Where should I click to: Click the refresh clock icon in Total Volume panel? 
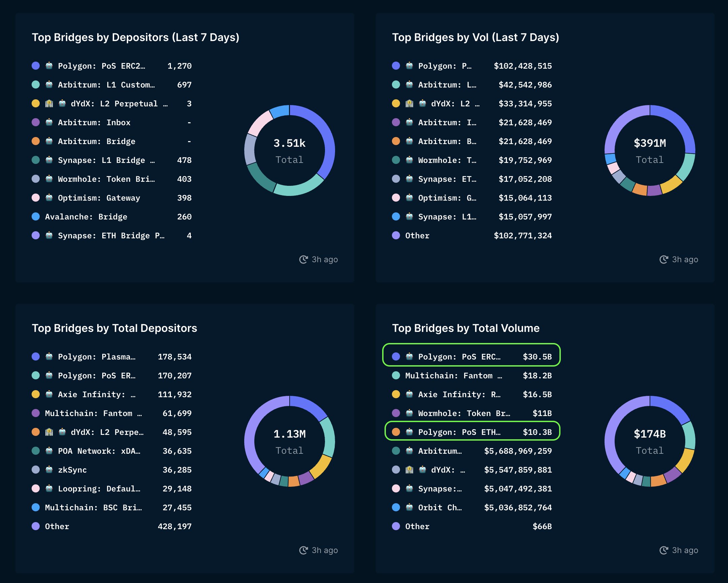(x=663, y=550)
